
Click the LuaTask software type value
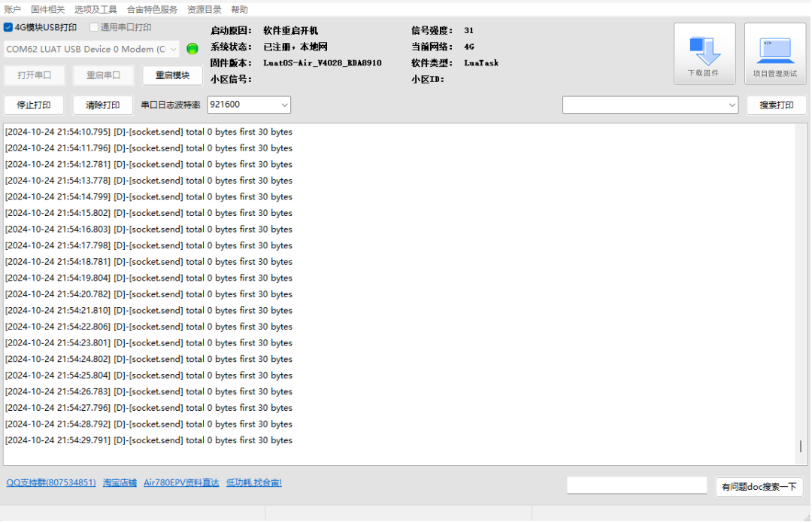coord(481,62)
